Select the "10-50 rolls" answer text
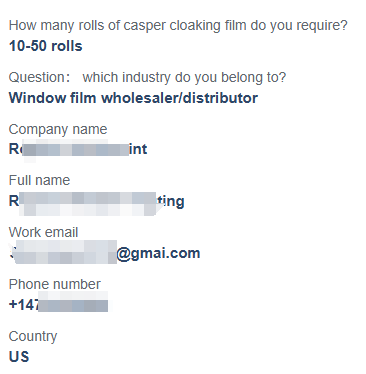Image resolution: width=366 pixels, height=374 pixels. 45,46
